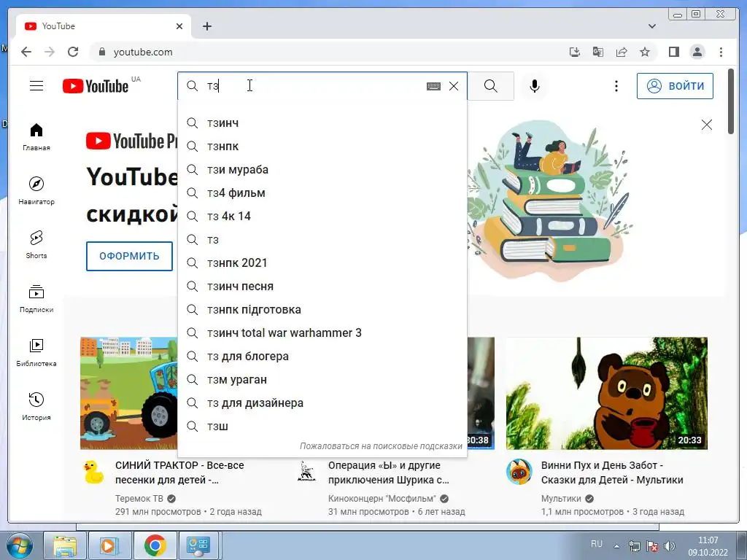Open Библиотека in the sidebar
Screen dimensions: 747x560
[36, 353]
